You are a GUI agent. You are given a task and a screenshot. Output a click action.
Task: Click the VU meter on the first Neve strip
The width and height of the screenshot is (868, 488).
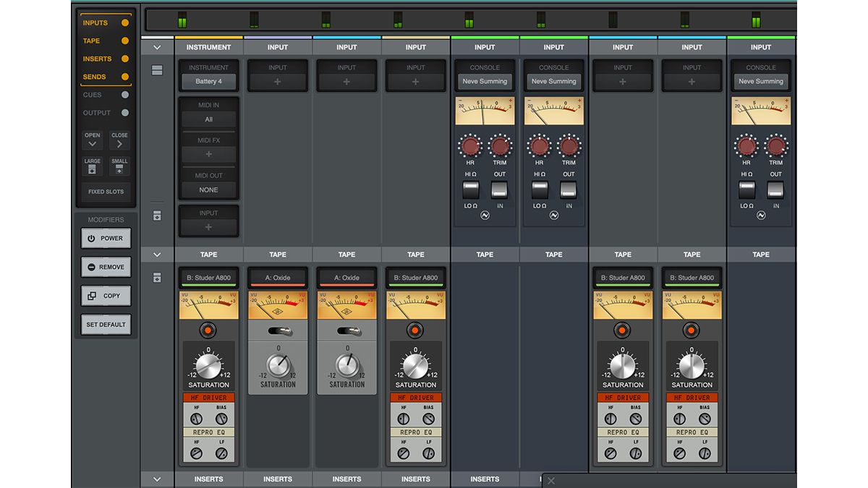pyautogui.click(x=485, y=111)
